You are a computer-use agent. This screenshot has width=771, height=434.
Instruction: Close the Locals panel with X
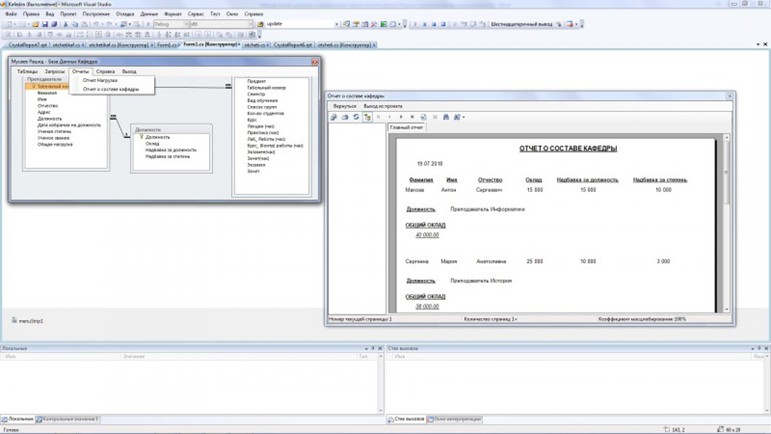point(380,348)
